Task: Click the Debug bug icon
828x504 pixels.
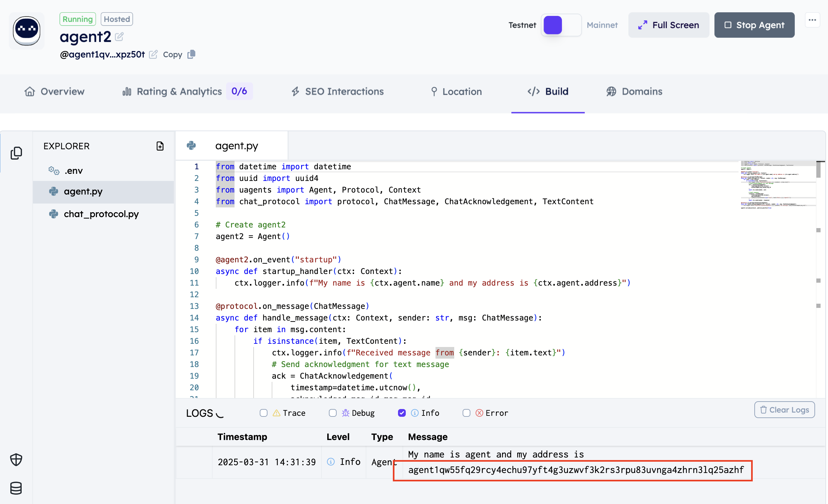Action: click(345, 413)
